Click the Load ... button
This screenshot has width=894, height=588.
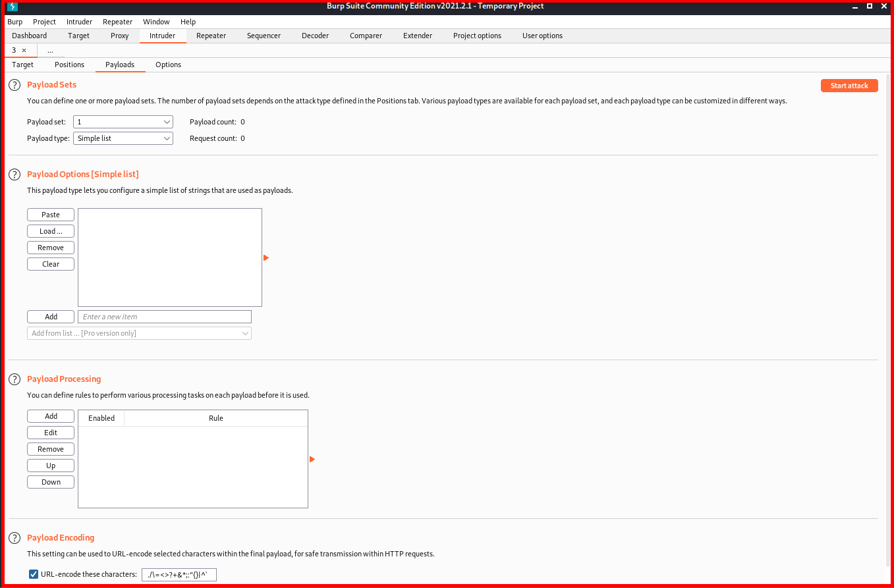[51, 231]
